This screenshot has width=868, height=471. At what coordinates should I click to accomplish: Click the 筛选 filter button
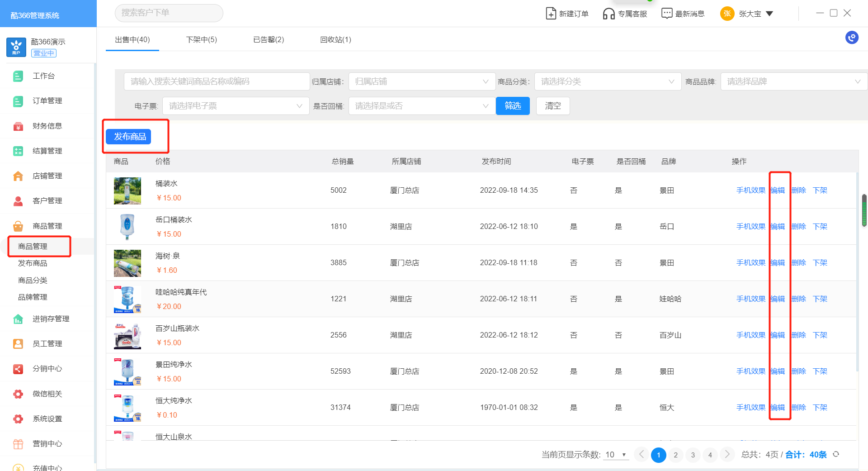(513, 106)
